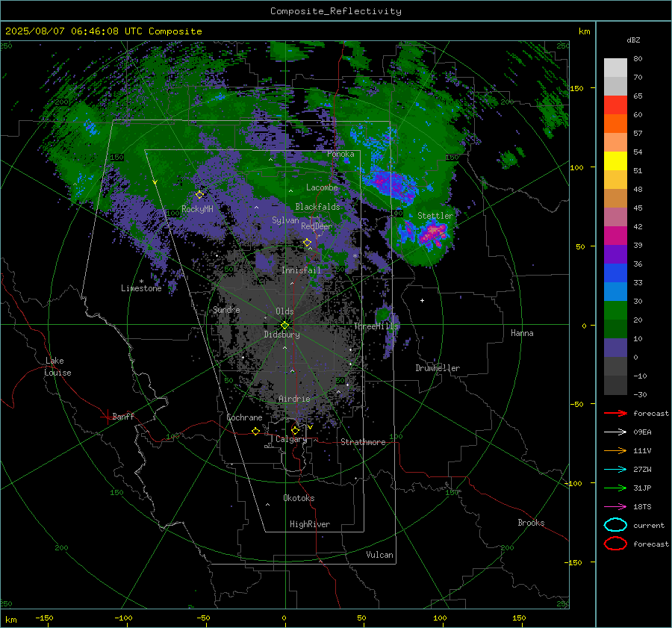This screenshot has width=672, height=628.
Task: Click the Sundre city label
Action: click(x=226, y=310)
